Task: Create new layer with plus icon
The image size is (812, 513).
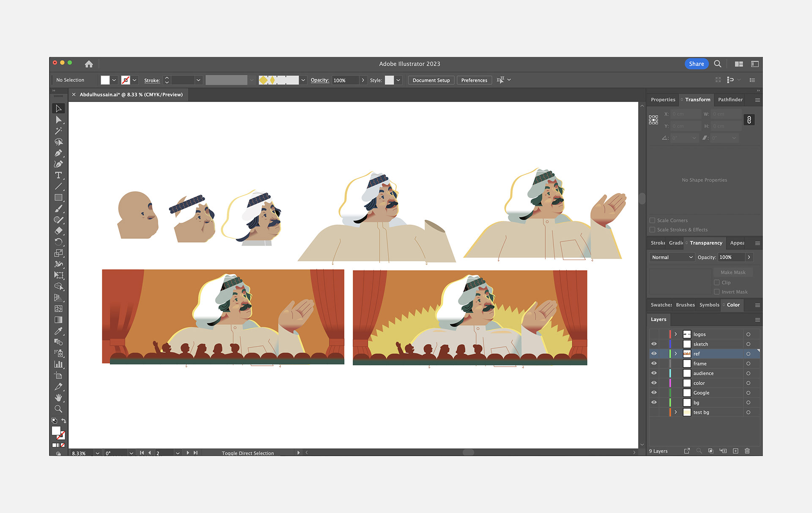Action: point(735,451)
